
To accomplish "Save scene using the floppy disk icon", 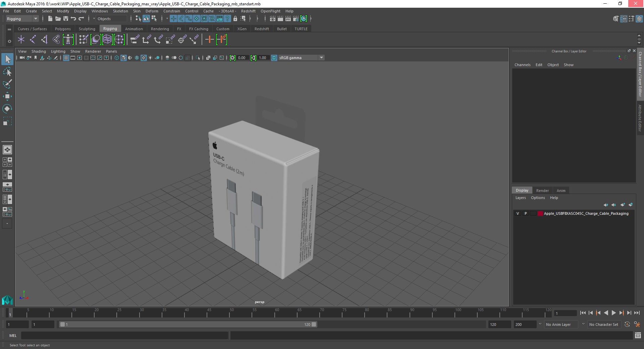I will coord(66,19).
